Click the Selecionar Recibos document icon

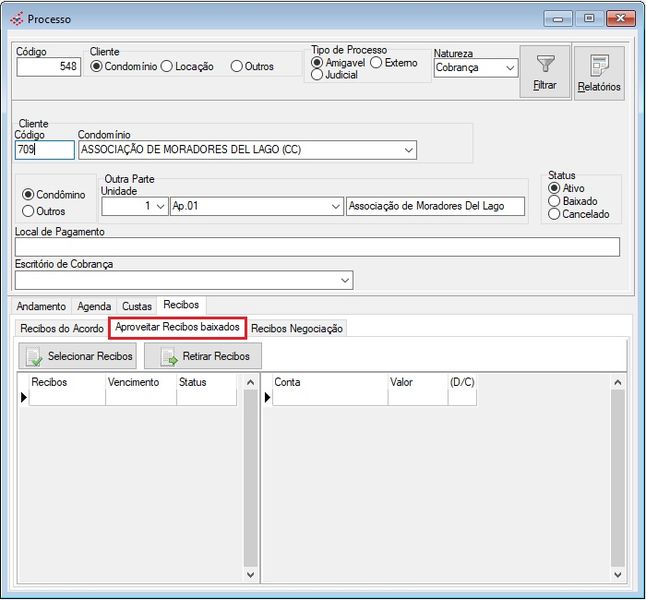coord(34,356)
